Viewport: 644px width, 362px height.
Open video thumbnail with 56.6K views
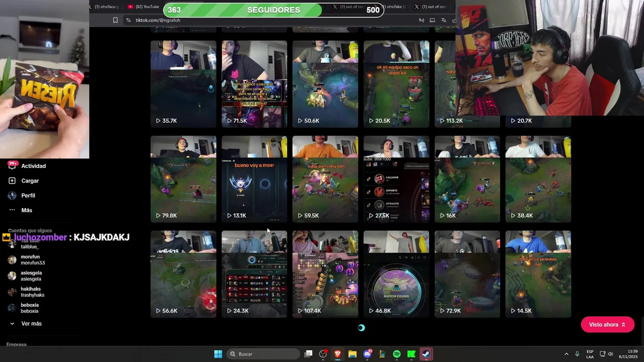tap(183, 274)
